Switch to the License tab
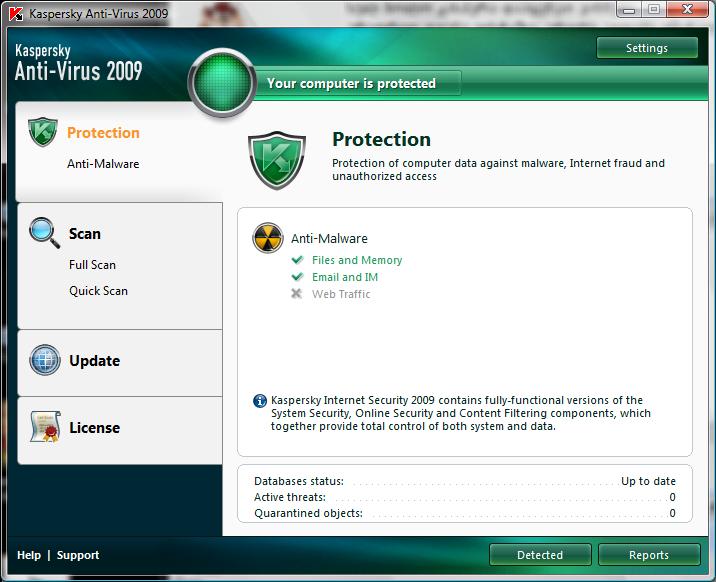Image resolution: width=716 pixels, height=582 pixels. [x=120, y=430]
